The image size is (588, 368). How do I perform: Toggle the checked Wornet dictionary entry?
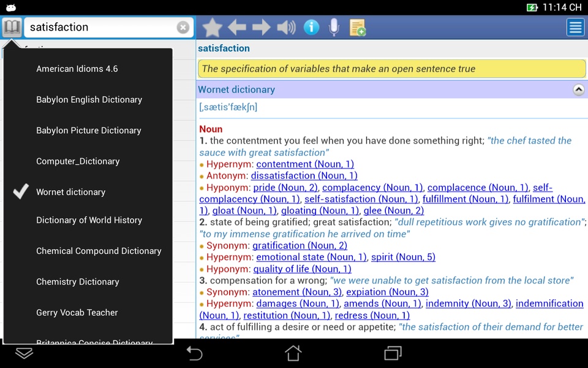(88, 192)
